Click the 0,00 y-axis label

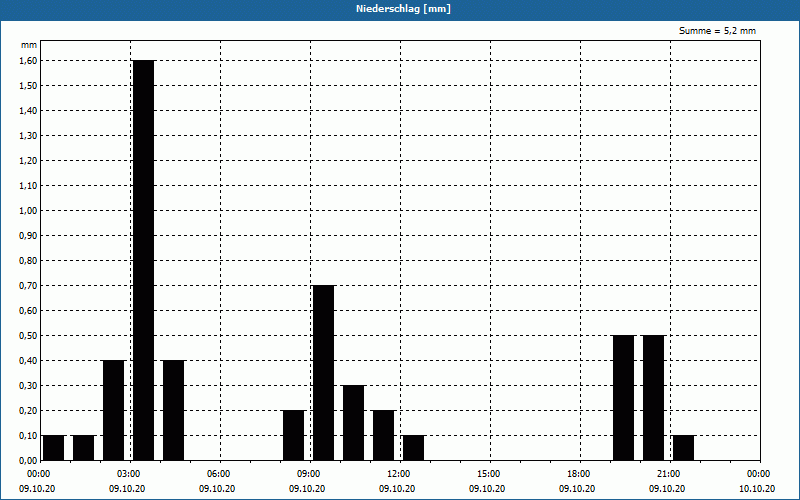[x=28, y=461]
